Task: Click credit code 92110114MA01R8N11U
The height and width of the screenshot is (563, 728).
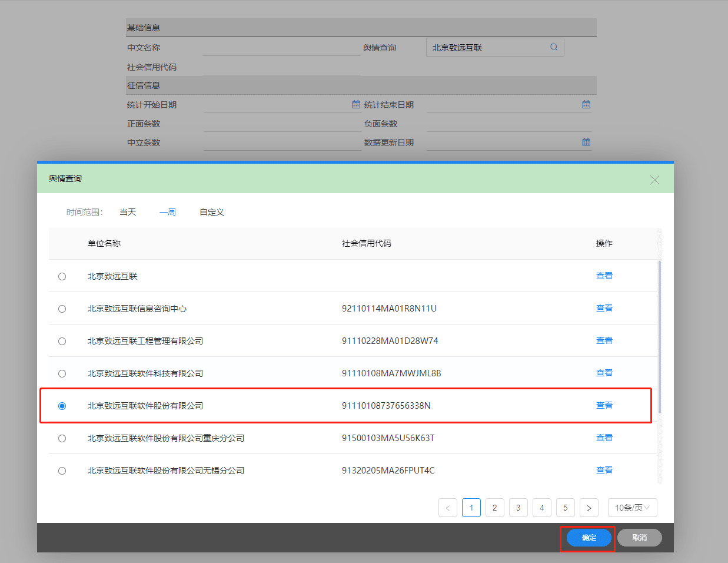Action: click(389, 309)
